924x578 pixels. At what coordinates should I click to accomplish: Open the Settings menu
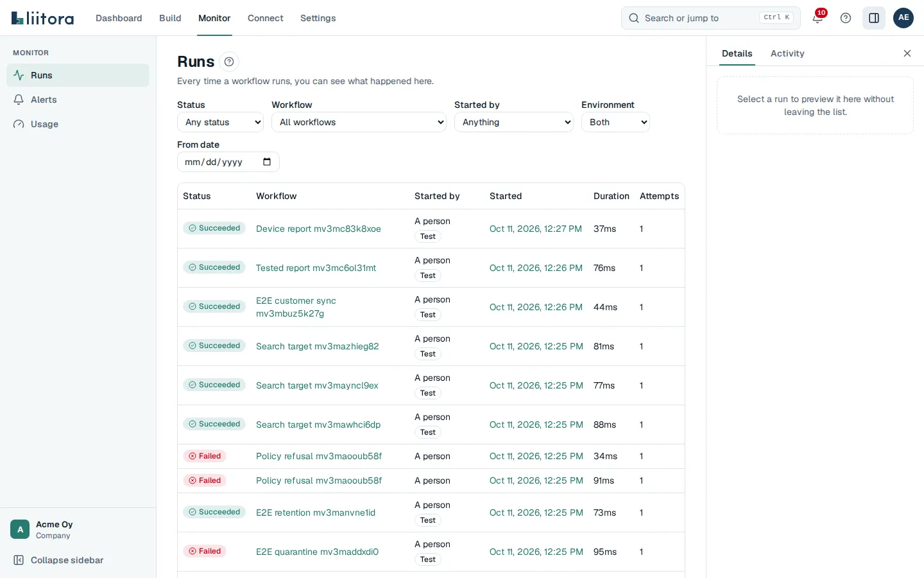[318, 18]
